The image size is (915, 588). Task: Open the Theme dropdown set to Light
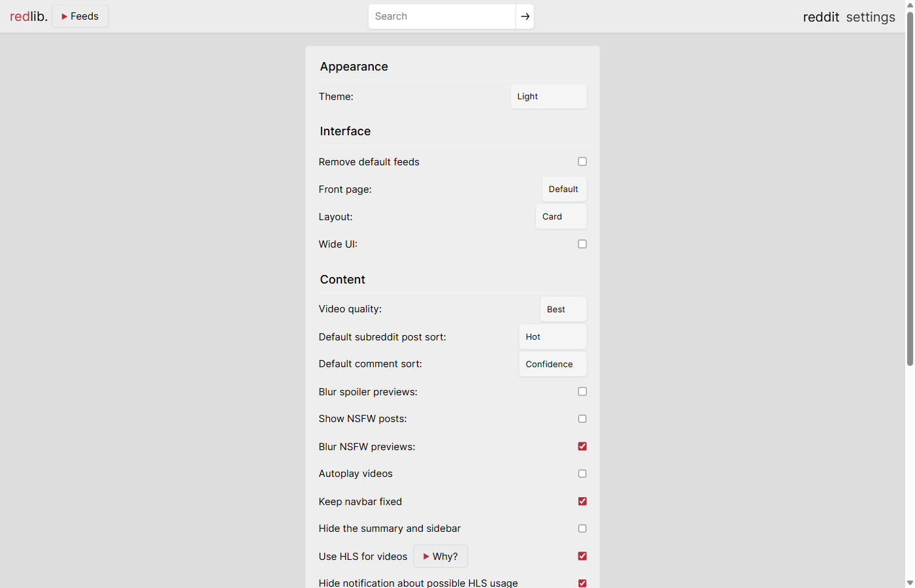tap(548, 97)
